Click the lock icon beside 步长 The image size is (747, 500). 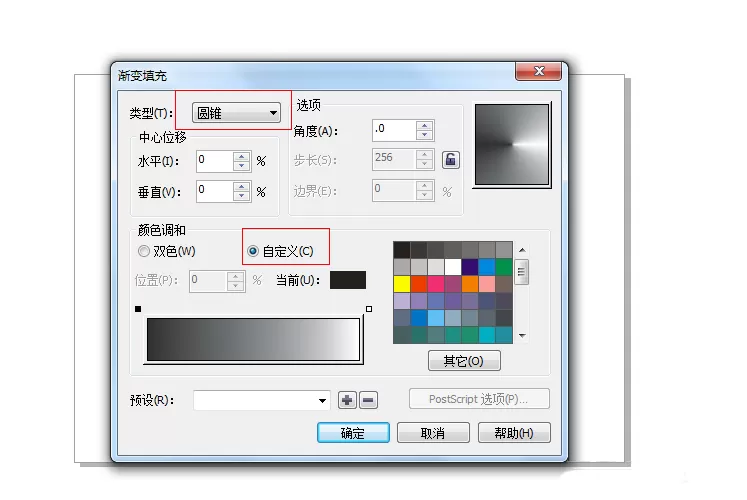pyautogui.click(x=451, y=160)
